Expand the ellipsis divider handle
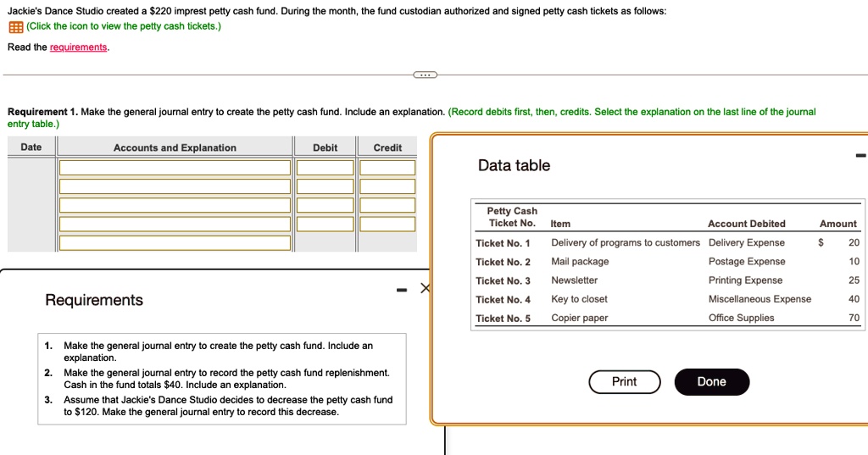This screenshot has width=868, height=455. tap(426, 75)
